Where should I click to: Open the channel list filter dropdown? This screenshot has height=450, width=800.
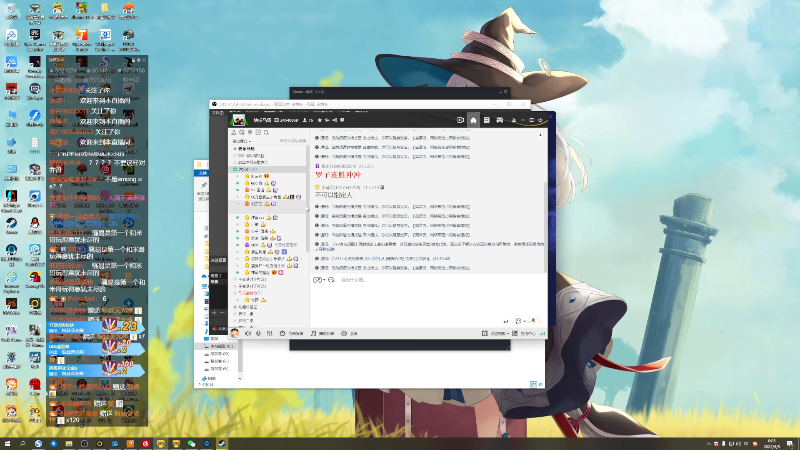tap(241, 141)
